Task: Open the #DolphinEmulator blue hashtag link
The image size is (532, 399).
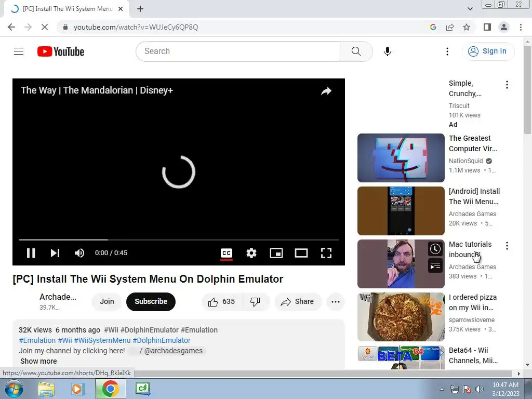Action: point(162,340)
